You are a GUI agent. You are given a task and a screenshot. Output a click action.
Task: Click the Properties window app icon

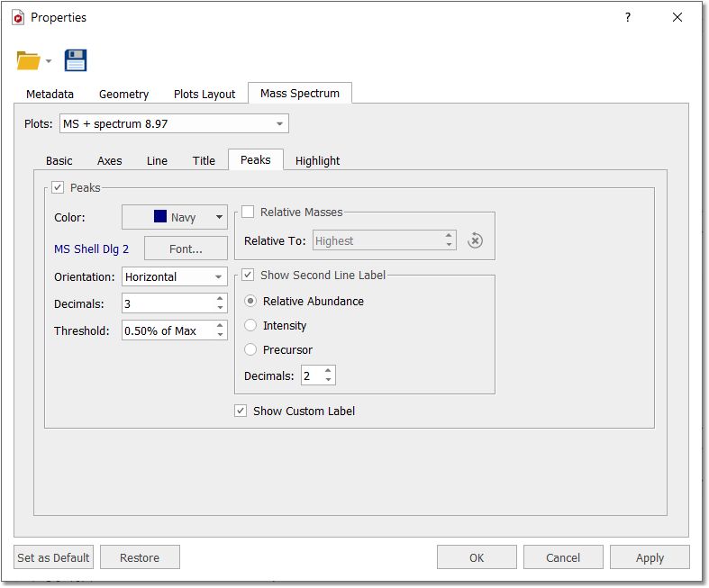[x=18, y=18]
